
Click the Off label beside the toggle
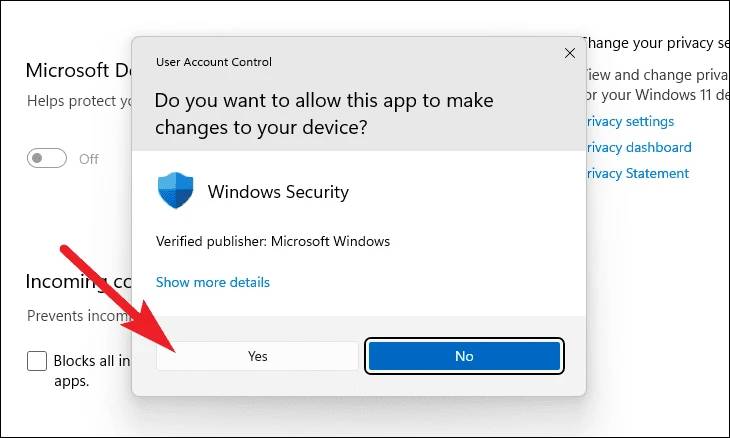click(x=89, y=159)
